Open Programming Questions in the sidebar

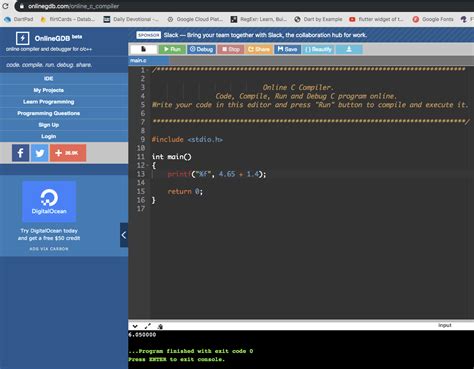(49, 113)
